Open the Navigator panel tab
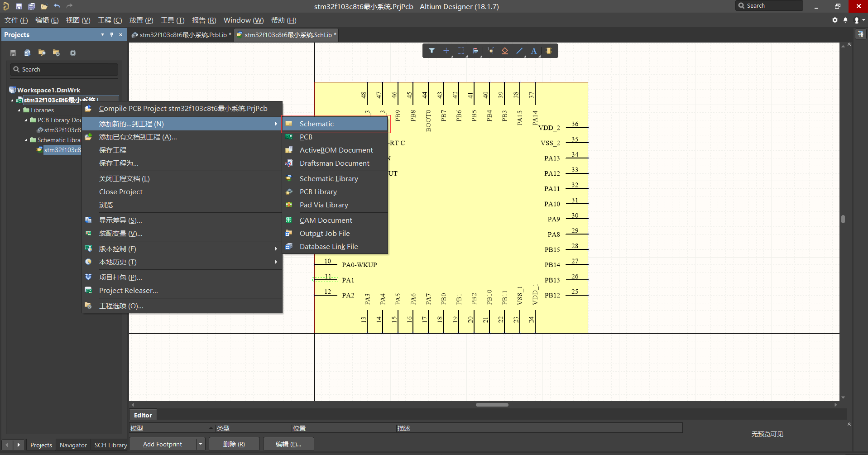The width and height of the screenshot is (868, 455). (73, 445)
